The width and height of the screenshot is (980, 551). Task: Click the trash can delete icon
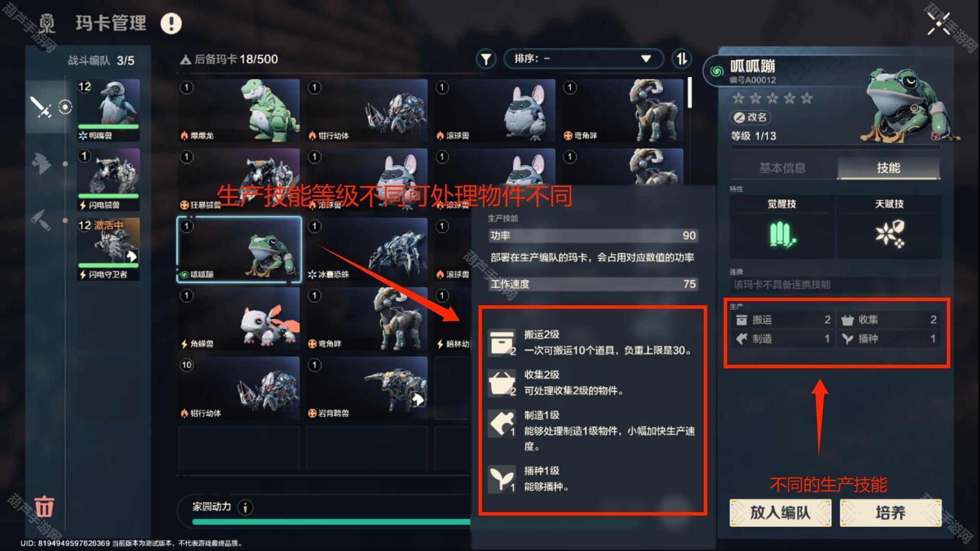coord(44,506)
